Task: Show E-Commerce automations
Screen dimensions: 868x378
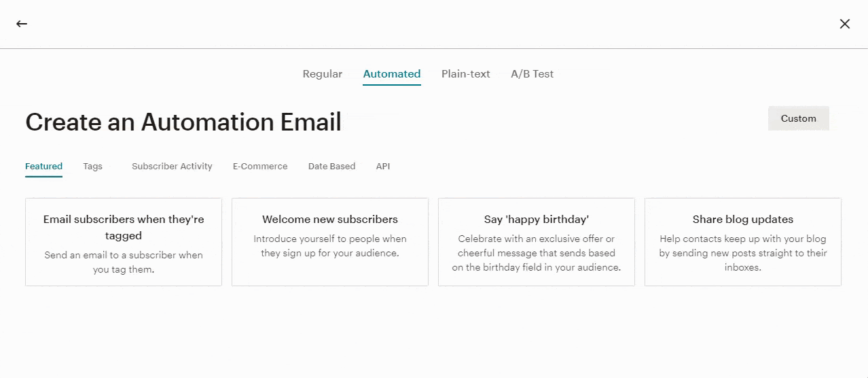Action: 260,167
